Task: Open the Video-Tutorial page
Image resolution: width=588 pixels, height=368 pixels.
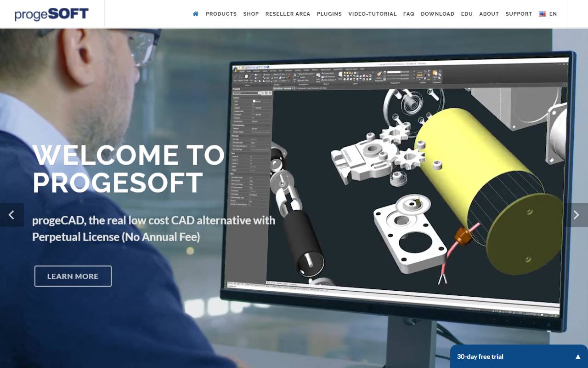Action: click(x=373, y=14)
